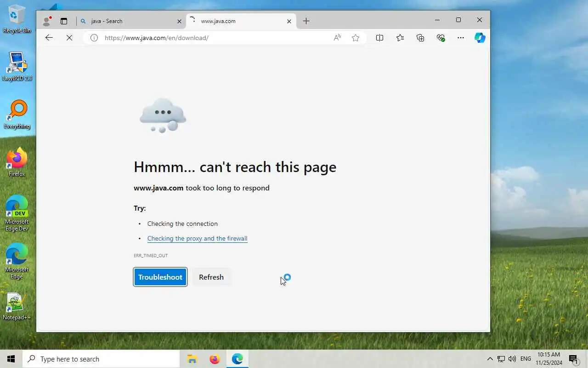The height and width of the screenshot is (368, 588).
Task: Select the Microsoft Edge Dev desktop shortcut
Action: [17, 213]
